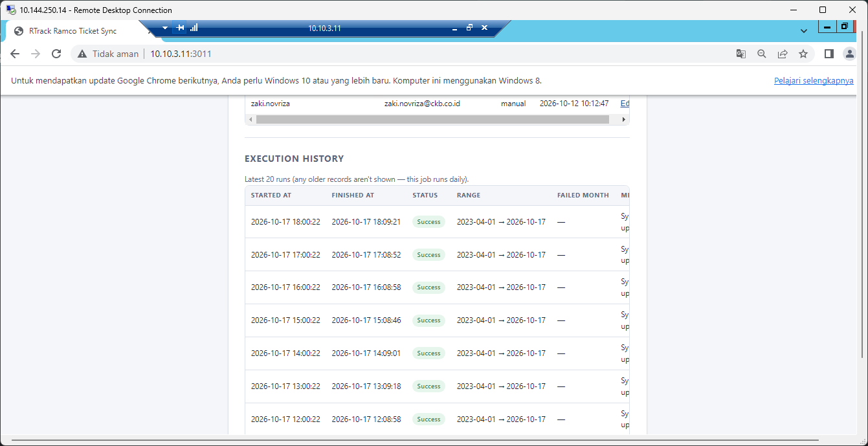Click the 'Latest 20 runs' note text

(357, 179)
